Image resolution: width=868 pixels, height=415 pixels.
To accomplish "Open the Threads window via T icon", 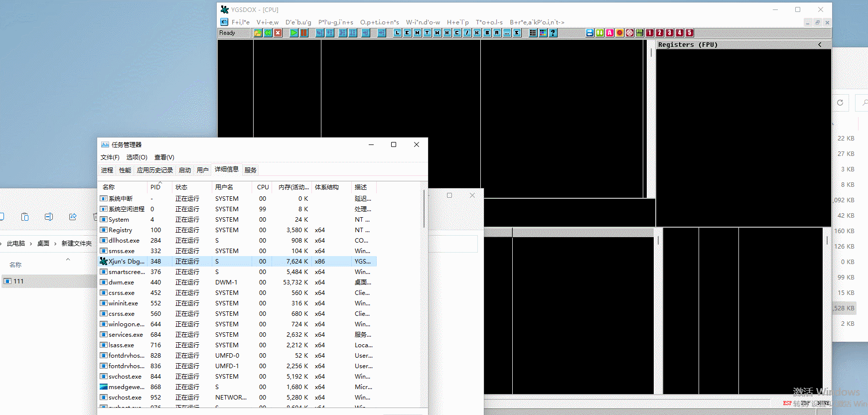I will tap(428, 33).
